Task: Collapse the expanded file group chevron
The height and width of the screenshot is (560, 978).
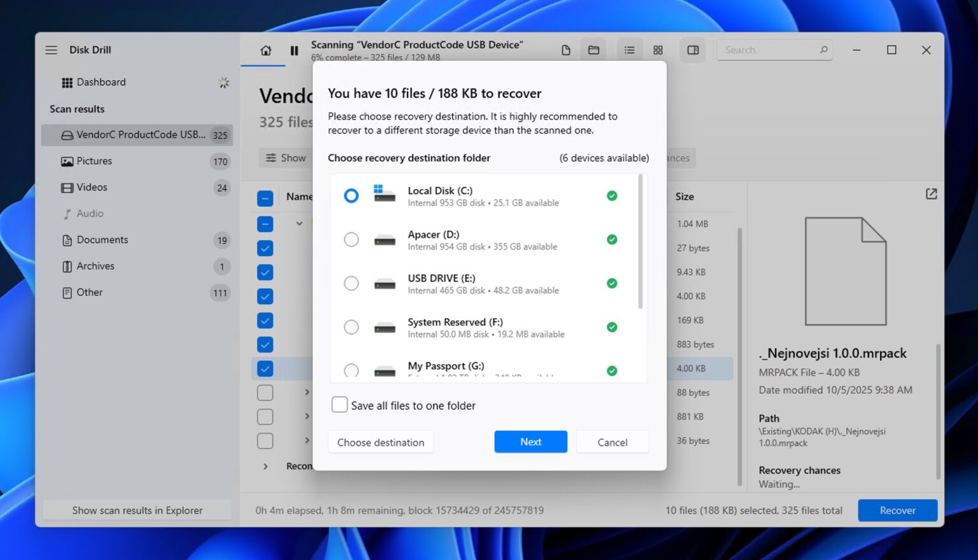Action: coord(299,223)
